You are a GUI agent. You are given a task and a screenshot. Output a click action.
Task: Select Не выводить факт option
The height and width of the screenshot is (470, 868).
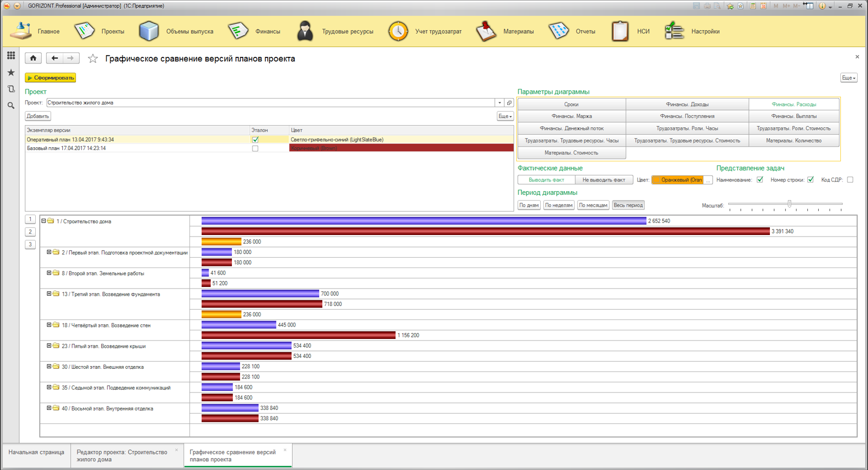[x=604, y=180]
